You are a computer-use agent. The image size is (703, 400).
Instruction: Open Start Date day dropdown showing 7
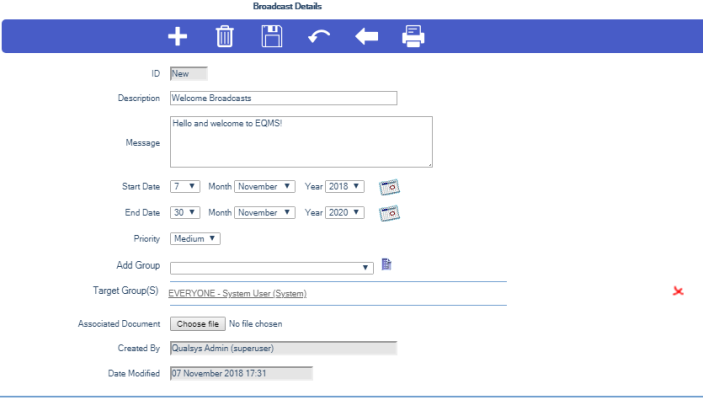(185, 186)
